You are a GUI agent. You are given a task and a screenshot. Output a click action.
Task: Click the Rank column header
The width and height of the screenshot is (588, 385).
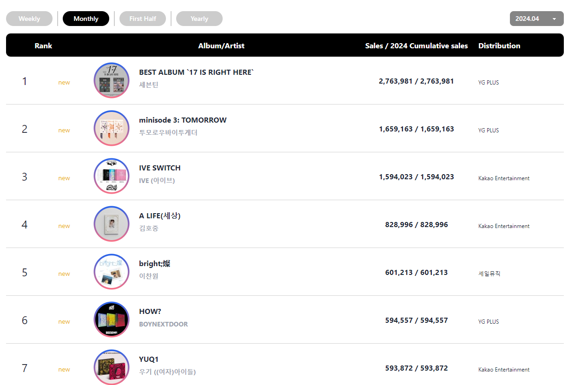pos(43,46)
